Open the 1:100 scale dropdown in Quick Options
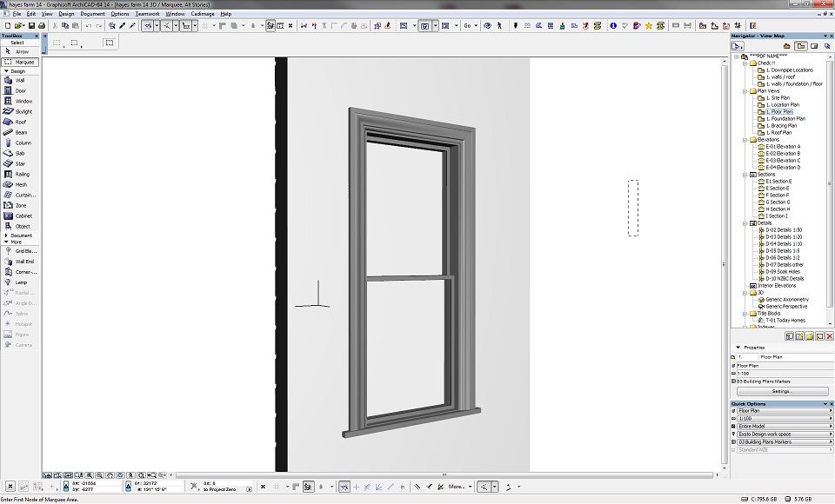Image resolution: width=835 pixels, height=504 pixels. (830, 418)
